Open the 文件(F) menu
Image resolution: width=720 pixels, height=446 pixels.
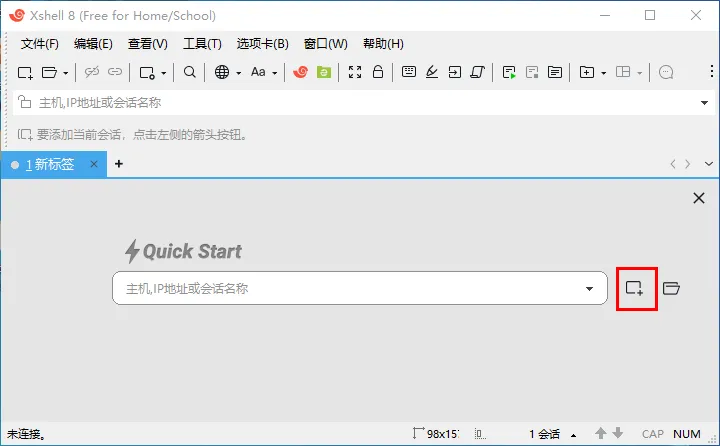tap(40, 44)
